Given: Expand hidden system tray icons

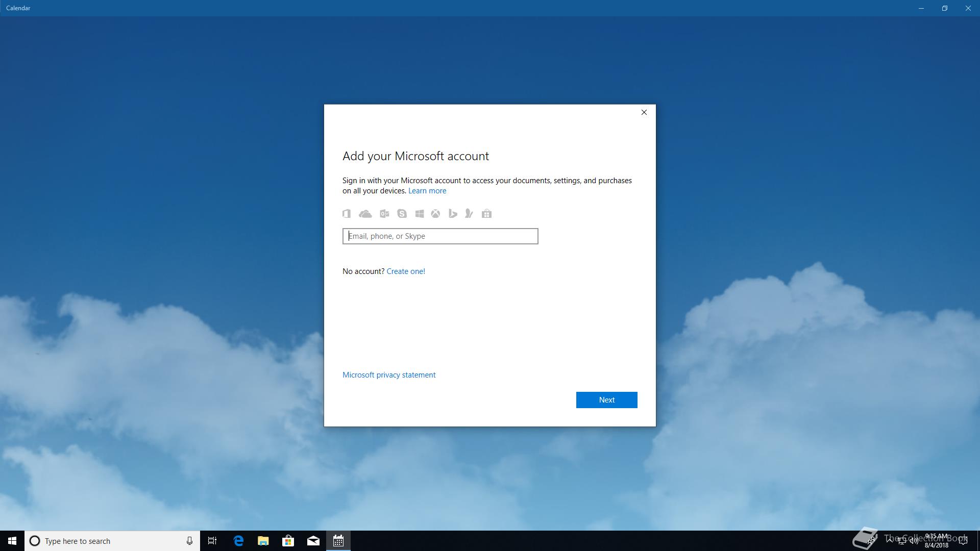Looking at the screenshot, I should coord(890,541).
